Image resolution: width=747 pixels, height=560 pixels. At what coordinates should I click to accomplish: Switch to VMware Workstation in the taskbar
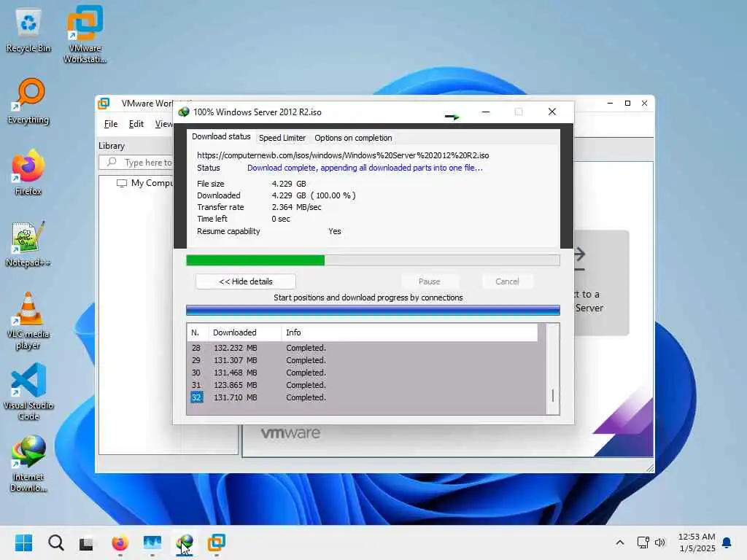pos(216,542)
